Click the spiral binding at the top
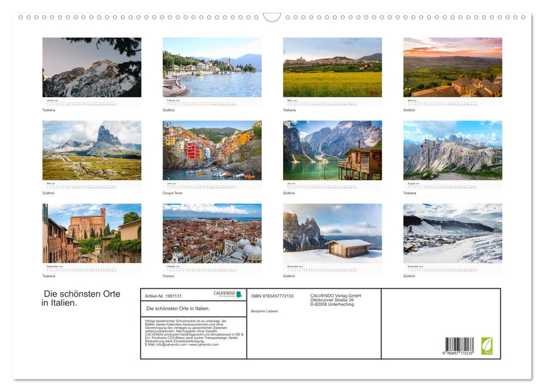This screenshot has width=544, height=392. [x=272, y=17]
